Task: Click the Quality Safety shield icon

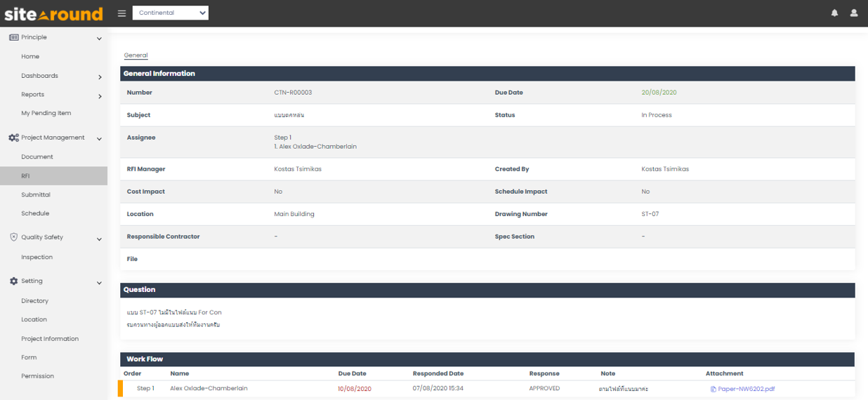Action: pyautogui.click(x=13, y=237)
